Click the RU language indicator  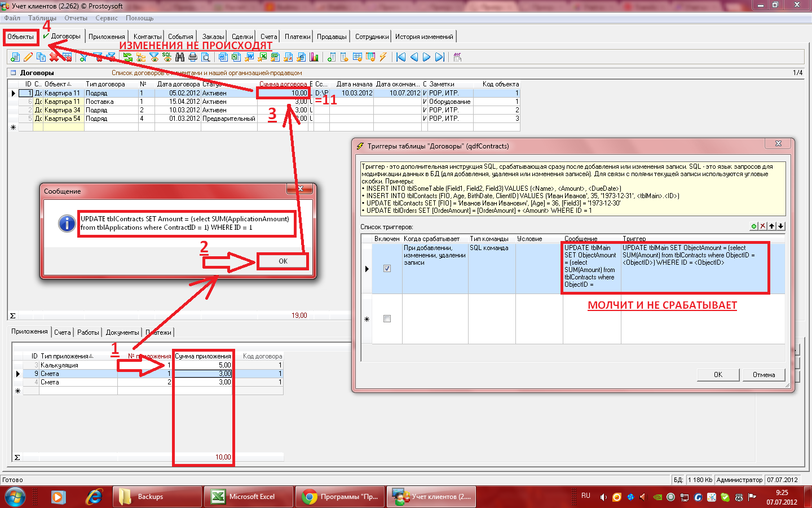586,496
